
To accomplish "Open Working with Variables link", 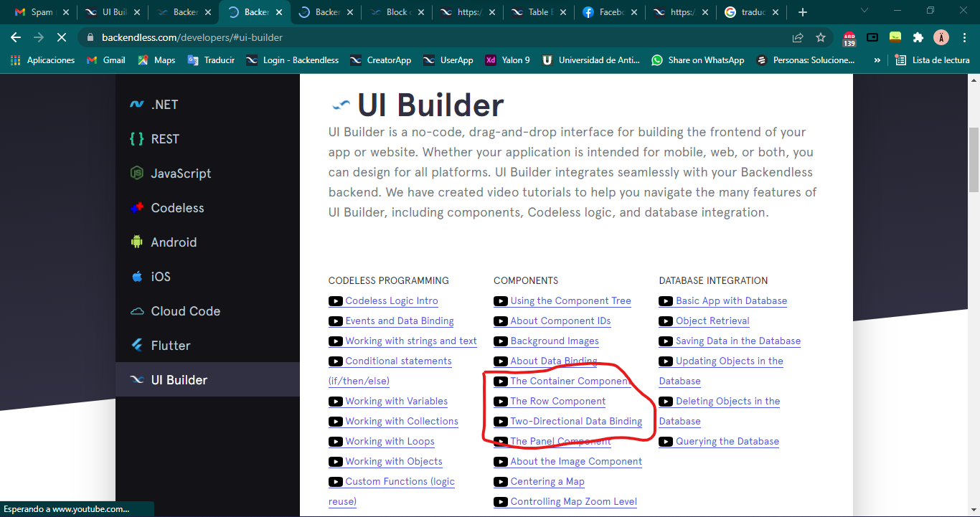I will 397,402.
